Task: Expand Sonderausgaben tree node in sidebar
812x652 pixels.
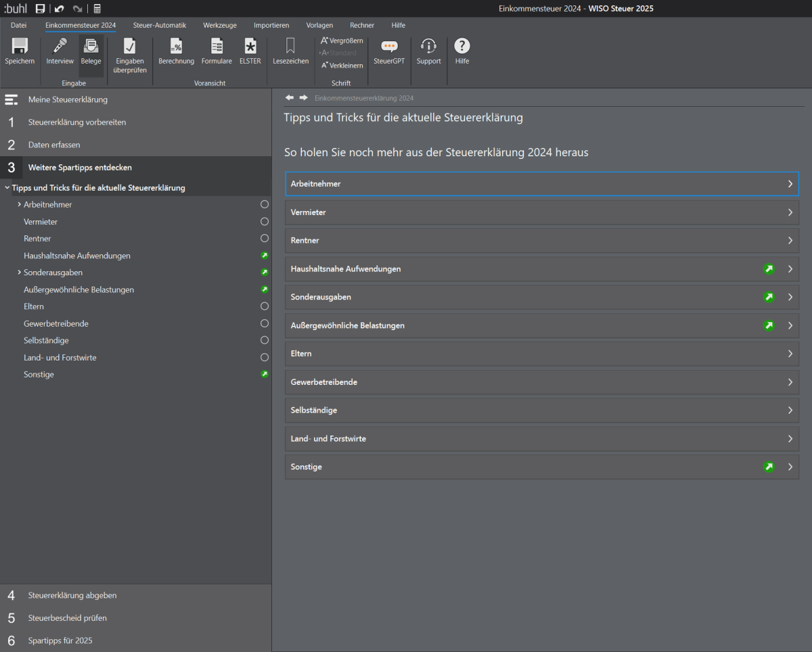Action: coord(19,273)
